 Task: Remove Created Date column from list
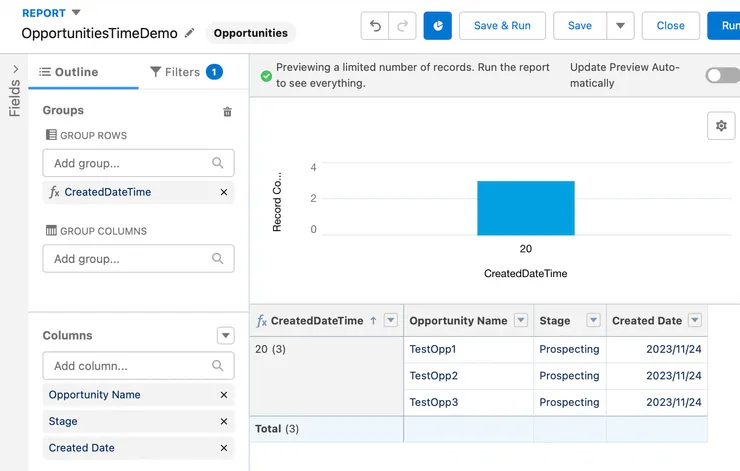223,448
